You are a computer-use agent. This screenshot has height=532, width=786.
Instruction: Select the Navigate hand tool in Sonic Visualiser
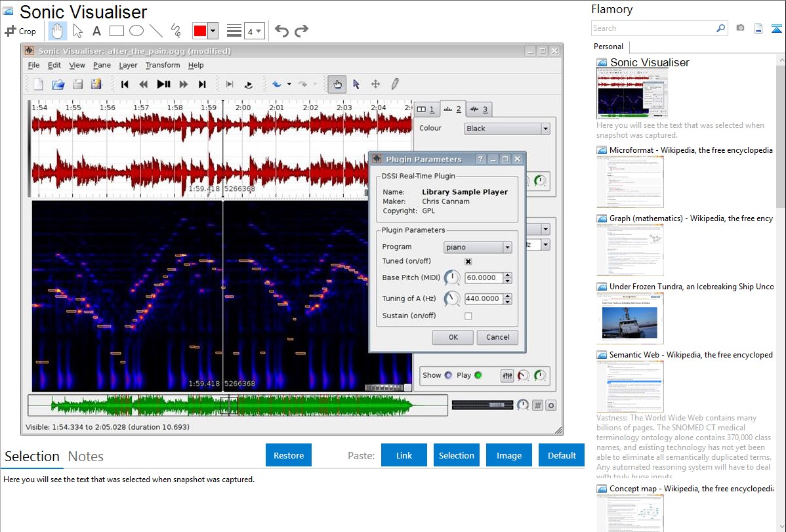pos(337,84)
